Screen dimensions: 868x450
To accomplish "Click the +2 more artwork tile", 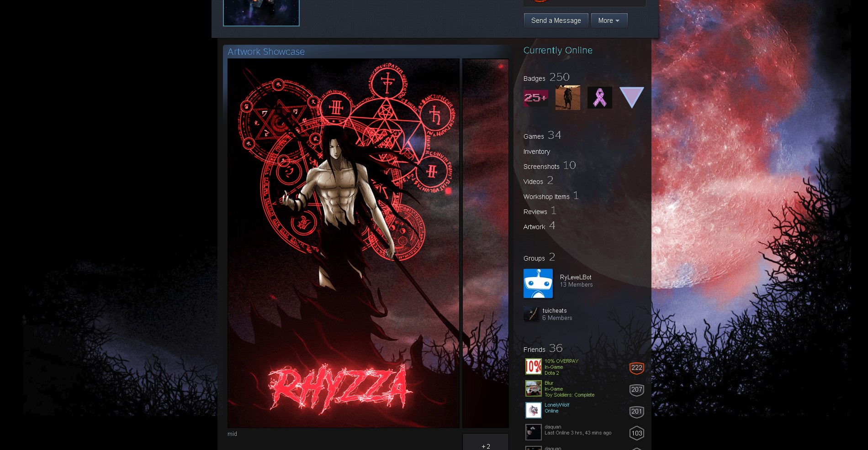I will click(x=486, y=442).
